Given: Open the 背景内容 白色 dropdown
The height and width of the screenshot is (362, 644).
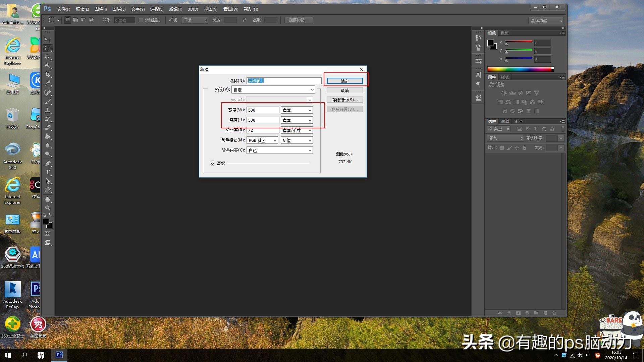Looking at the screenshot, I should (279, 150).
